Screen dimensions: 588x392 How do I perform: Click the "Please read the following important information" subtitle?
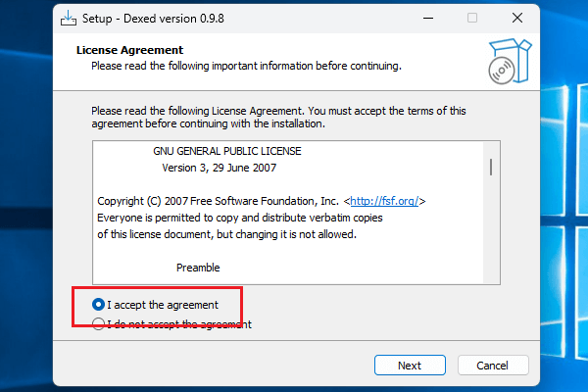tap(246, 66)
